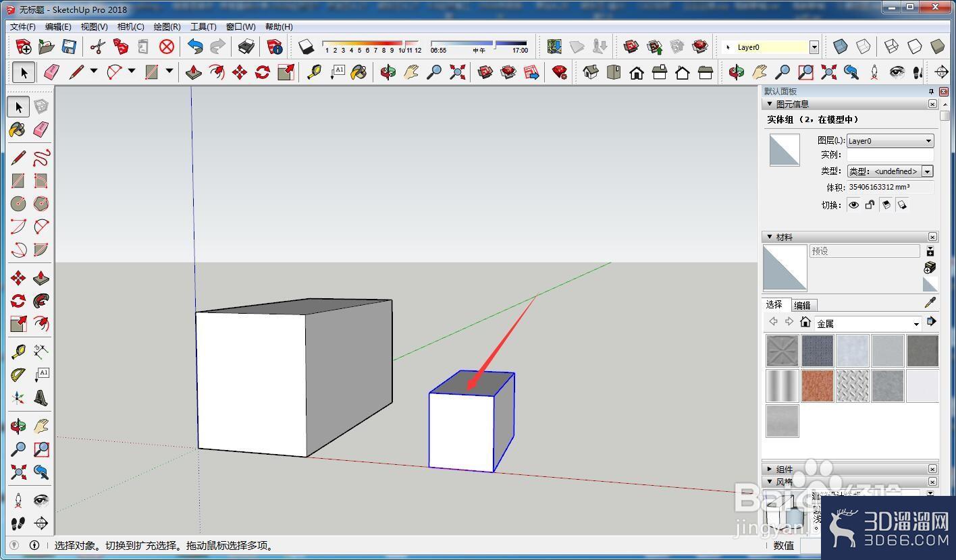The image size is (956, 560).
Task: Open the 金属 materials library dropdown
Action: [x=868, y=323]
